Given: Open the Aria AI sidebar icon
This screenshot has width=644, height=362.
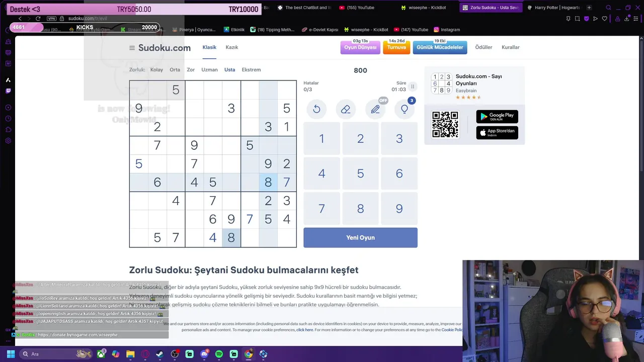Looking at the screenshot, I should [8, 80].
